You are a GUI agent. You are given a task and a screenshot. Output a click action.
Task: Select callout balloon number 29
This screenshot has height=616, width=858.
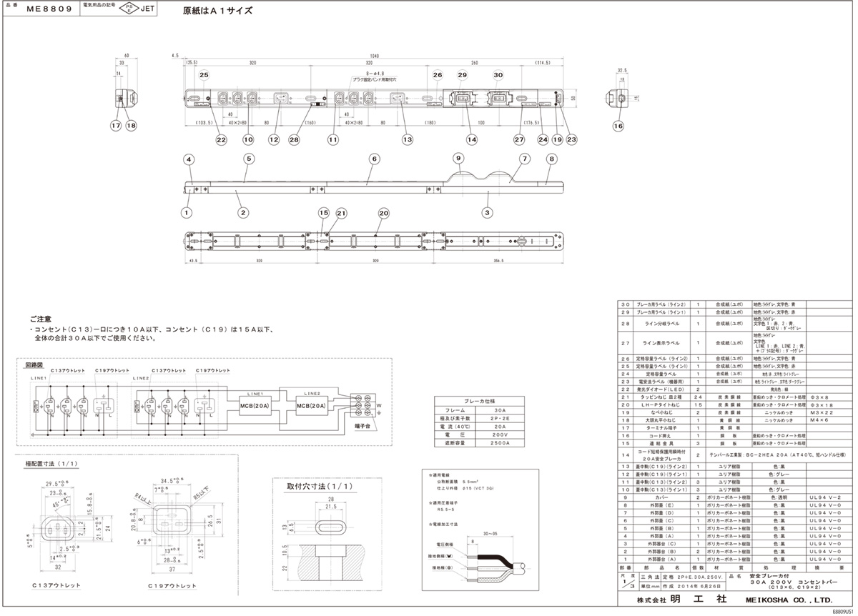click(x=462, y=75)
